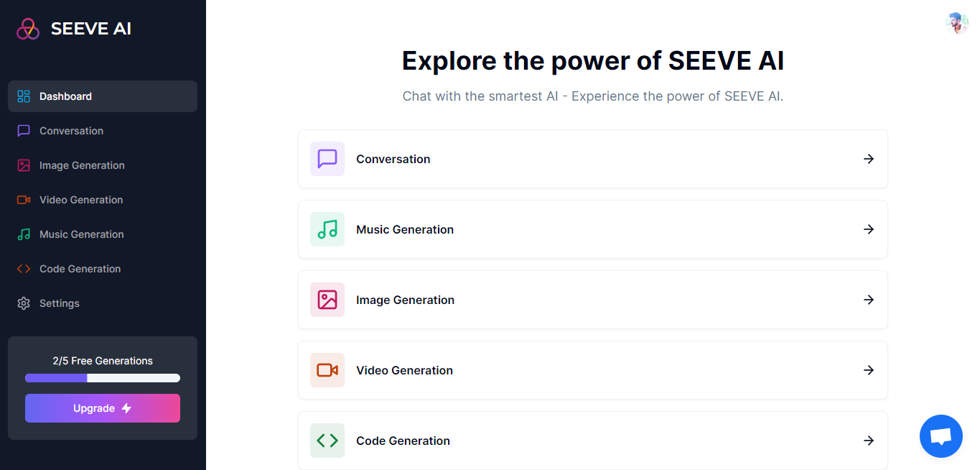The width and height of the screenshot is (980, 470).
Task: Expand the Conversation card via its arrow
Action: click(869, 159)
